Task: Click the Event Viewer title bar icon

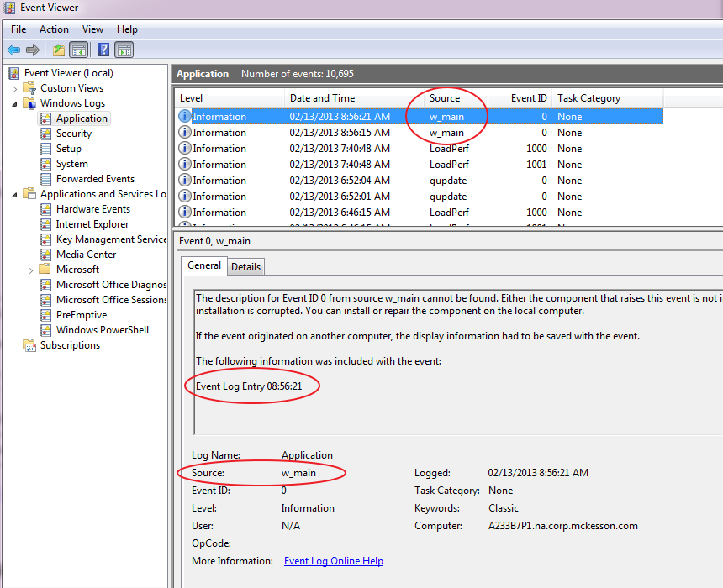Action: [x=10, y=8]
